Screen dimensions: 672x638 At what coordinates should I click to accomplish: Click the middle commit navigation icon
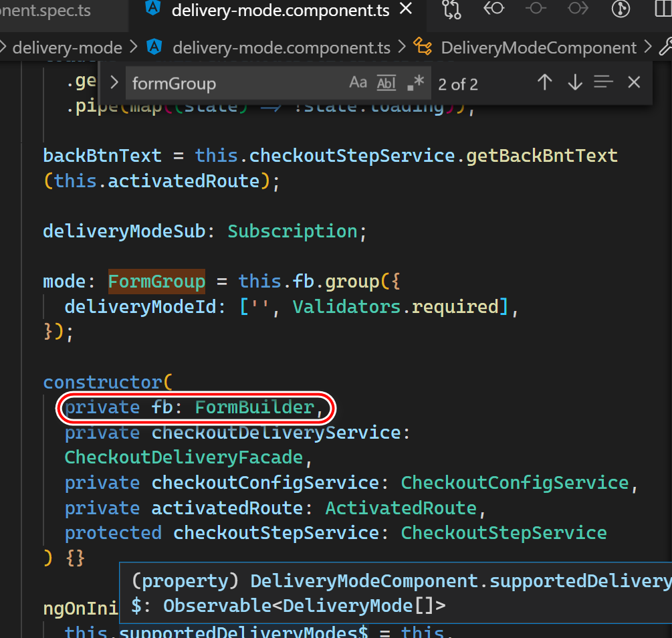pyautogui.click(x=536, y=8)
